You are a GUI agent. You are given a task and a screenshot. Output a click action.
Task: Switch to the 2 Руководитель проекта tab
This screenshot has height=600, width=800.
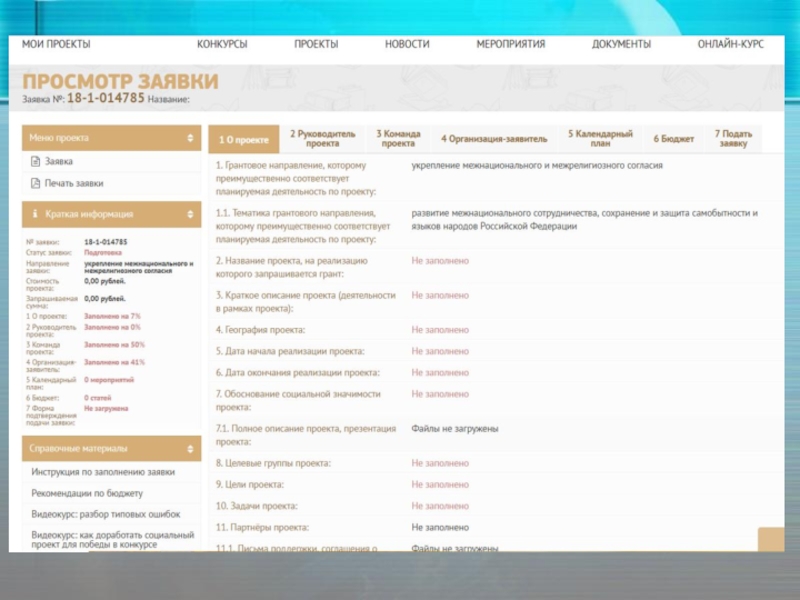(322, 138)
